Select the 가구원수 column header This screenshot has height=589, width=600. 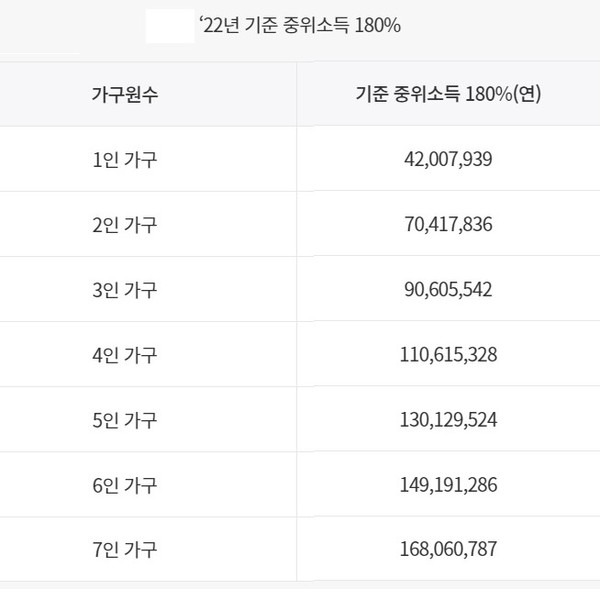point(124,94)
